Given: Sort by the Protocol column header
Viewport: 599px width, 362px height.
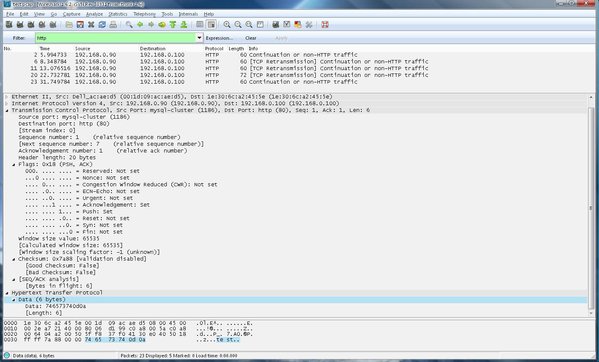Looking at the screenshot, I should point(214,48).
